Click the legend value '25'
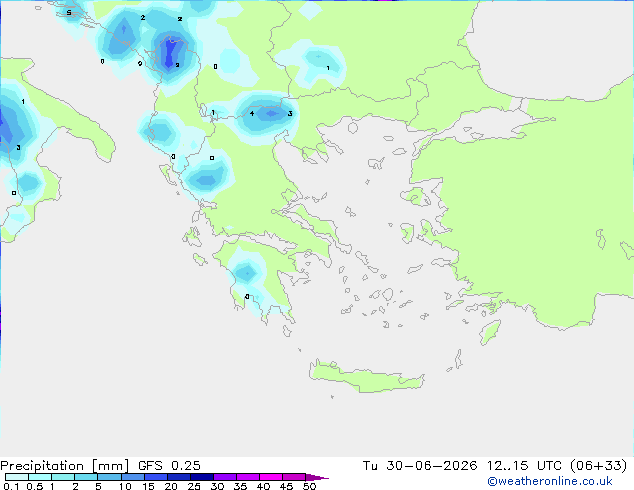Image resolution: width=634 pixels, height=490 pixels. pos(194,486)
